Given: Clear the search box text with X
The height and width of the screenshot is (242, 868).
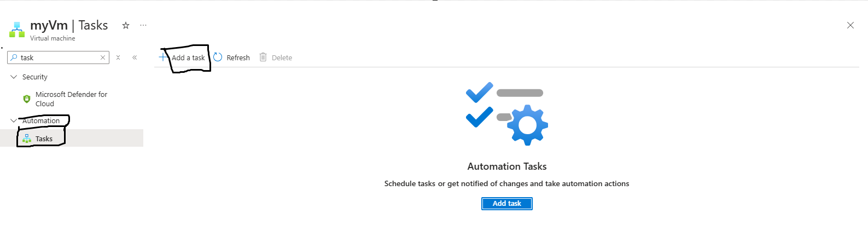Looking at the screenshot, I should pos(103,57).
